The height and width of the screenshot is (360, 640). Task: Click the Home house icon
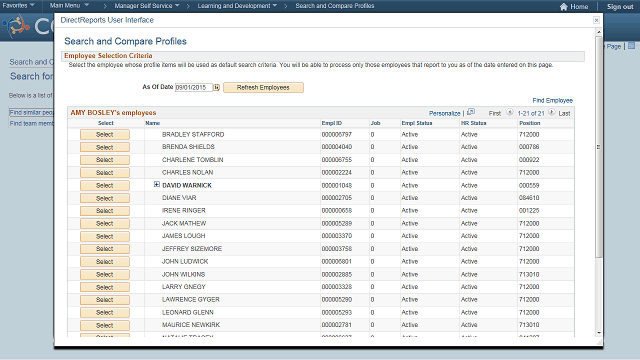click(x=564, y=7)
